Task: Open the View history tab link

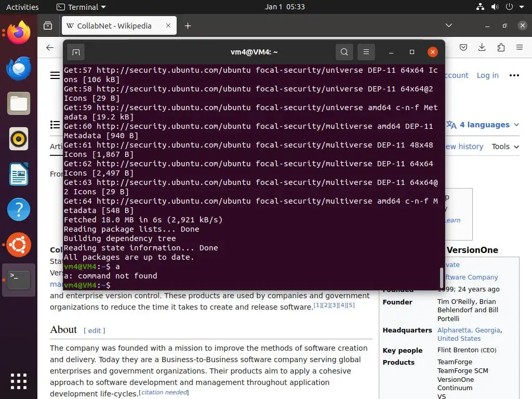Action: pyautogui.click(x=464, y=147)
